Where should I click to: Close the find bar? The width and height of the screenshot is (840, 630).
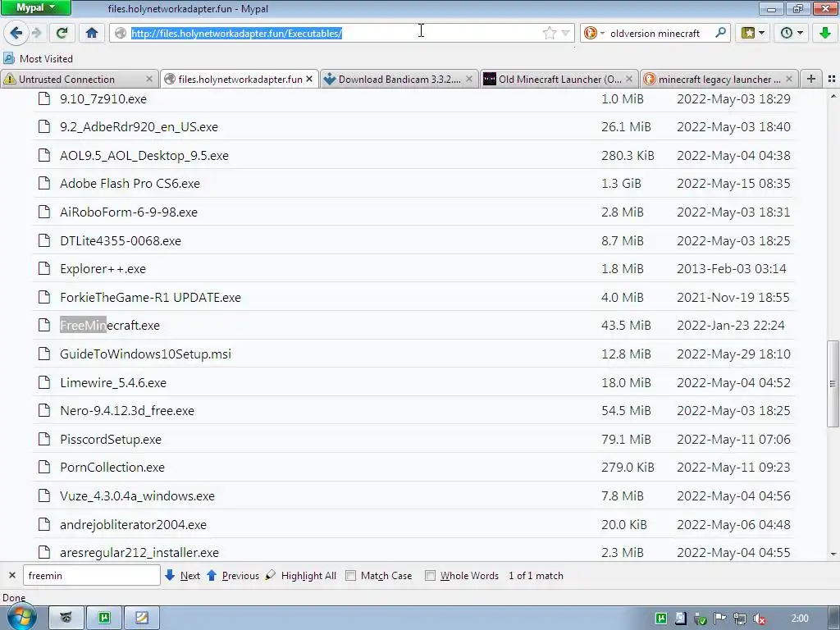tap(11, 575)
